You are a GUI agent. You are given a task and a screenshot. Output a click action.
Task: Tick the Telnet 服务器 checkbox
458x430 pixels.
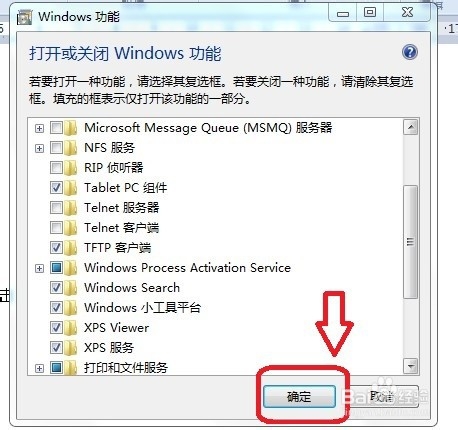(x=56, y=208)
